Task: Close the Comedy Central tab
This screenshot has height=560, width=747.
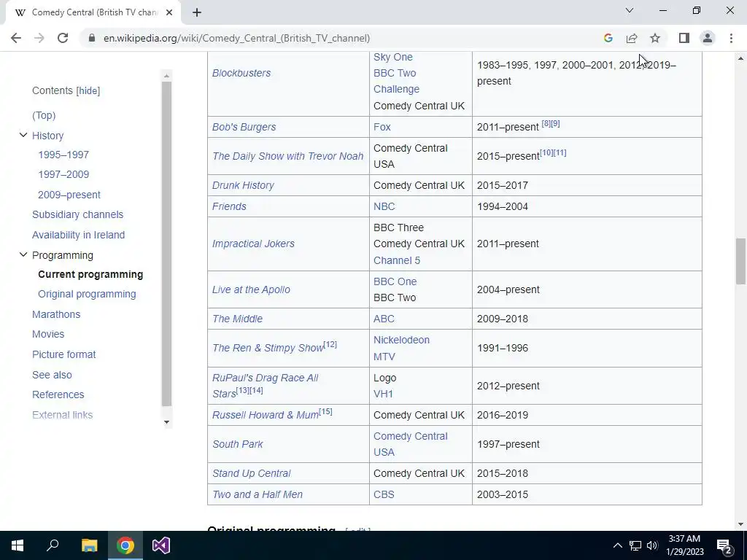Action: 169,12
